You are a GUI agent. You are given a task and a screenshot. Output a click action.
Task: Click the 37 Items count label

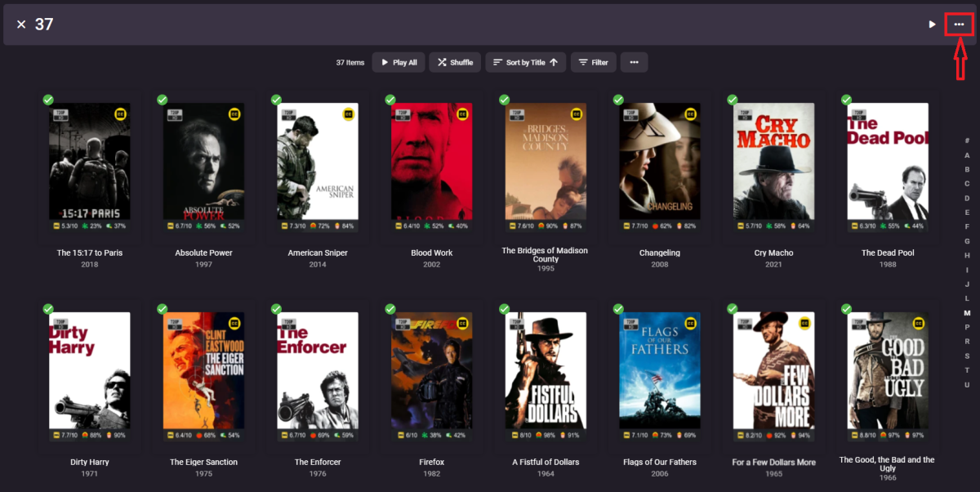(x=350, y=62)
